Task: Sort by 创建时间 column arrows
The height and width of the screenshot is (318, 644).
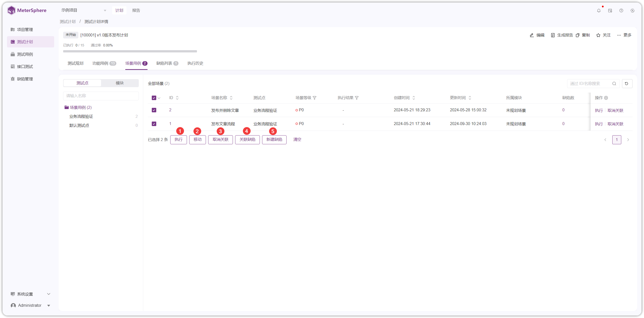Action: point(414,98)
